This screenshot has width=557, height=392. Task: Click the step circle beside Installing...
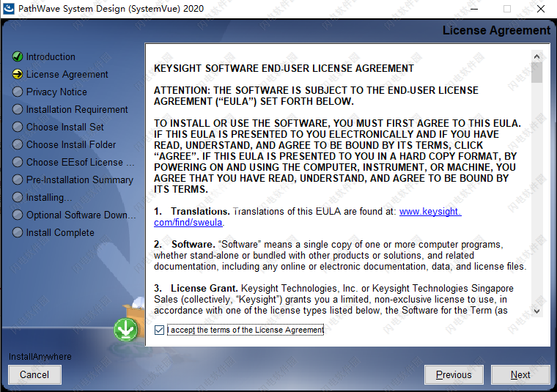pyautogui.click(x=18, y=197)
